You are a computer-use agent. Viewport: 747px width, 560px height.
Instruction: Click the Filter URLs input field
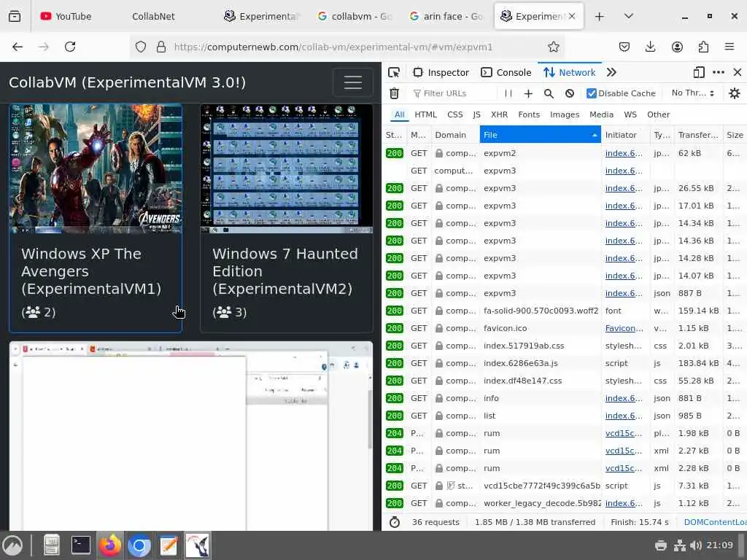pyautogui.click(x=452, y=93)
